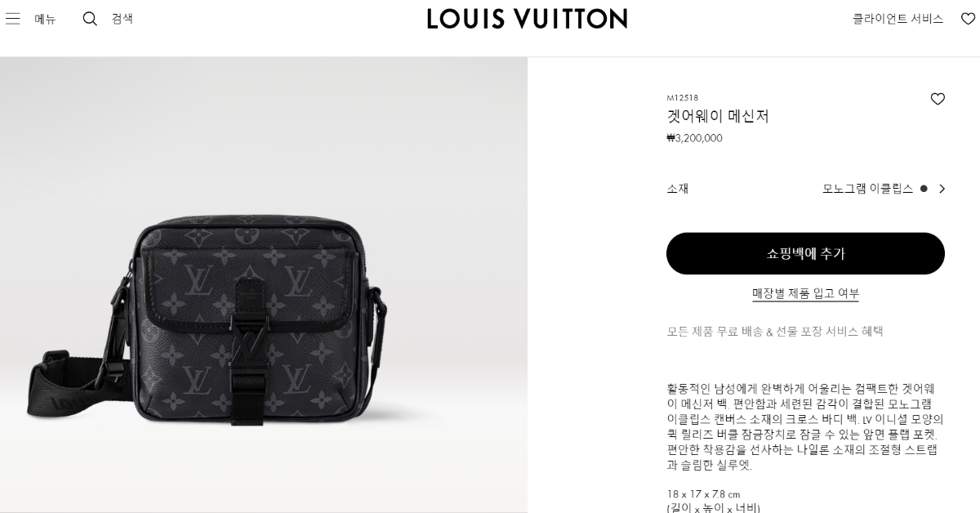Expand material options chevron arrow
The height and width of the screenshot is (513, 980).
(x=942, y=189)
